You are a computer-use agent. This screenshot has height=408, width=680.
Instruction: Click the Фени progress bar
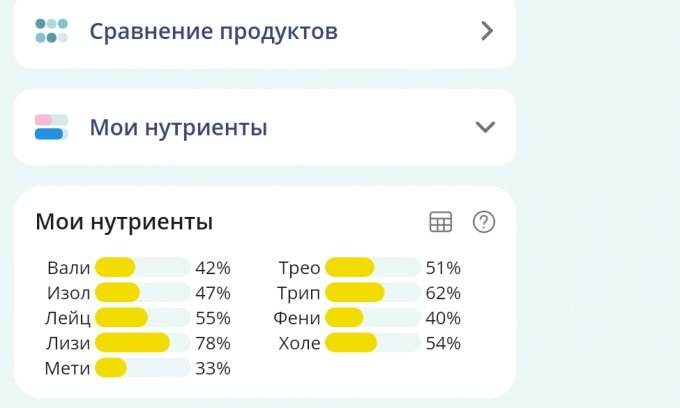coord(372,318)
